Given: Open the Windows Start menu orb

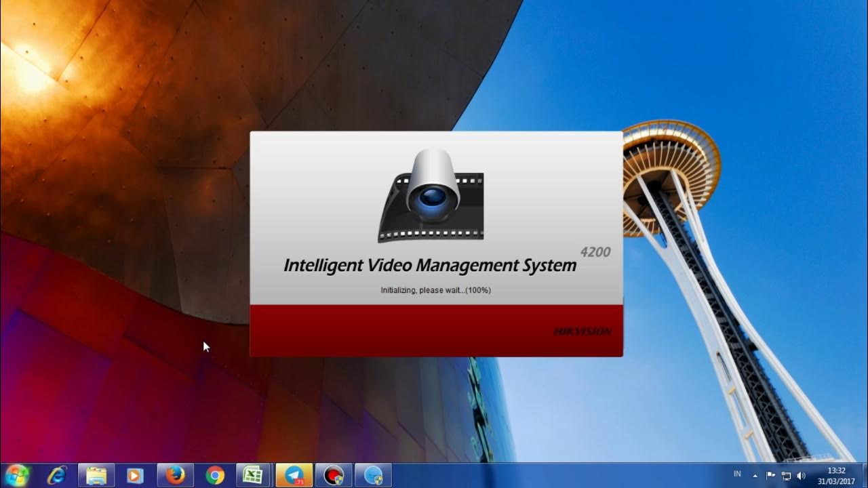Looking at the screenshot, I should click(x=16, y=475).
